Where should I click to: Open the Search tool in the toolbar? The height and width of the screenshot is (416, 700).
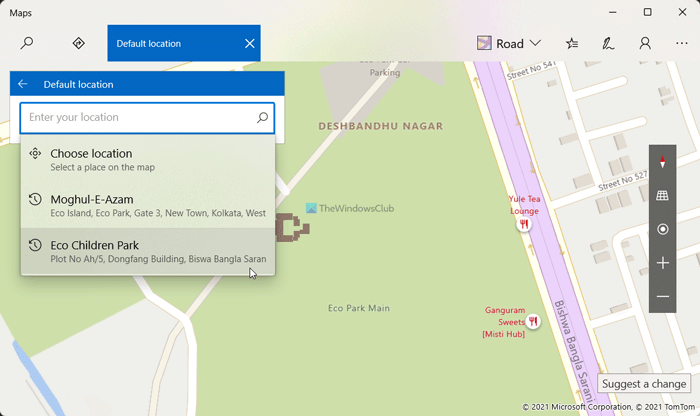click(27, 43)
